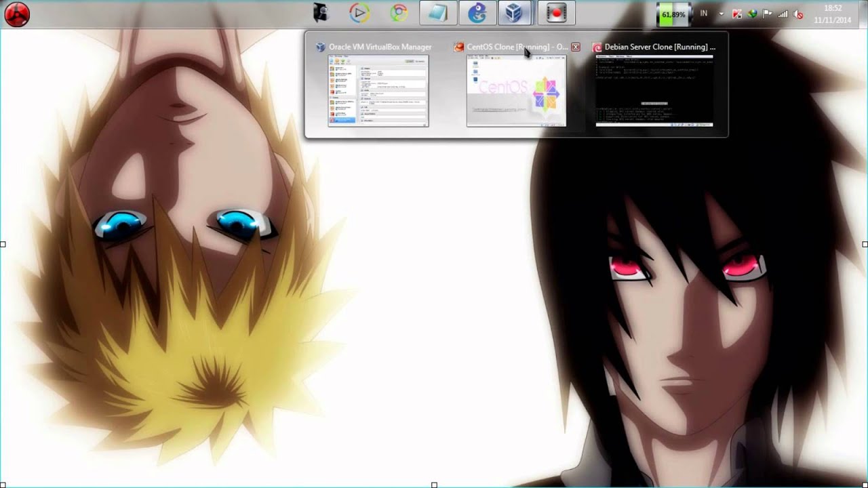Open the Start orb button
This screenshot has width=868, height=488.
17,14
